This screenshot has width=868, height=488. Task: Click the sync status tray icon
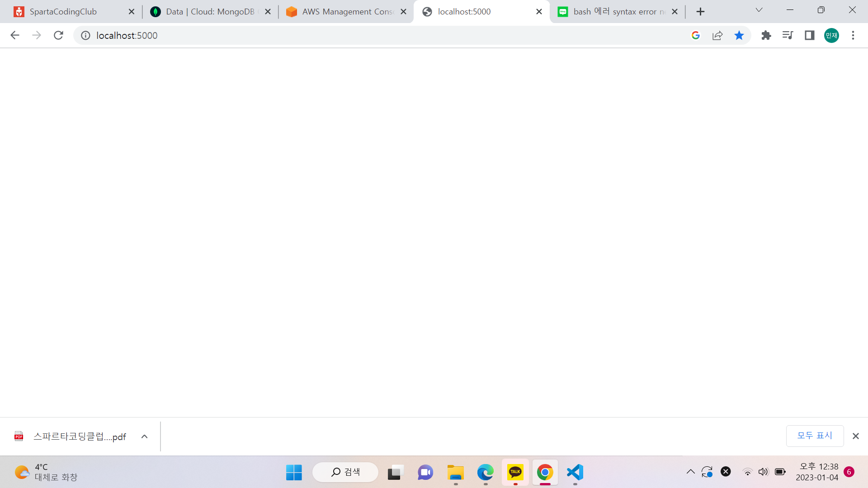707,472
